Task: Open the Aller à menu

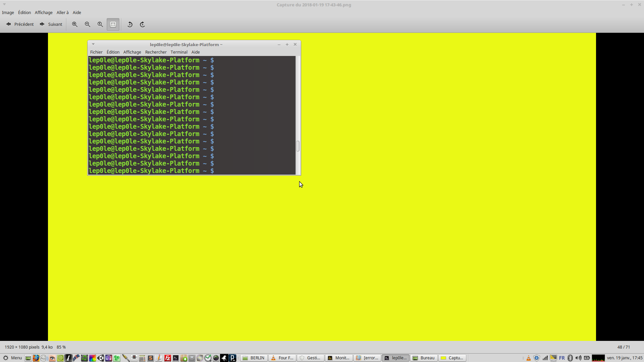Action: (62, 12)
